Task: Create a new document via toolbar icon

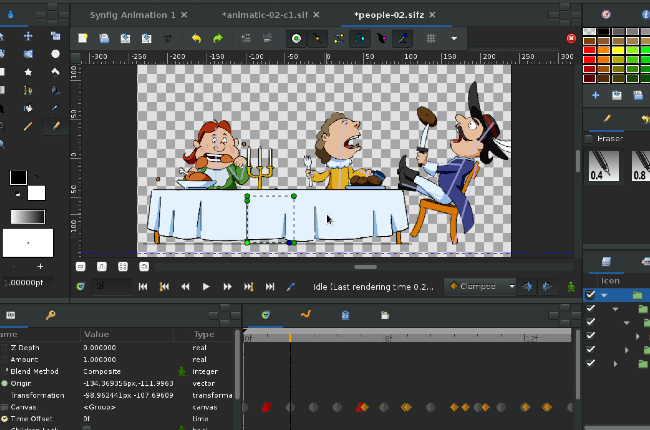Action: tap(83, 38)
